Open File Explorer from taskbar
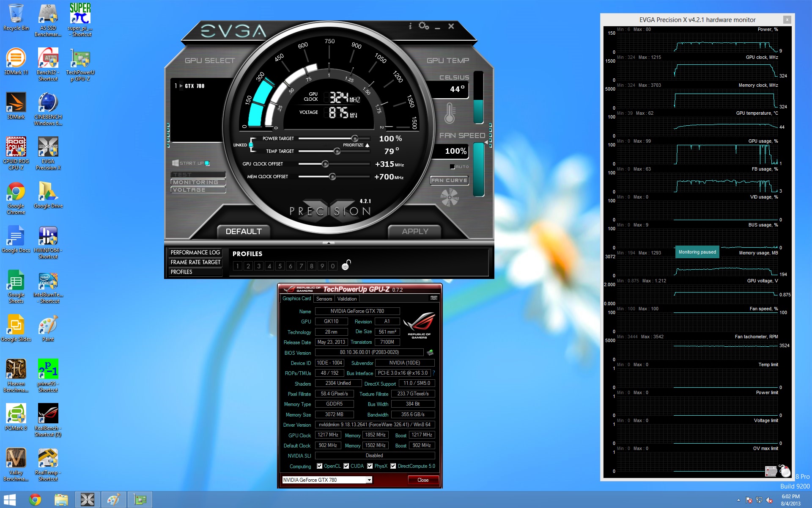812x508 pixels. (x=61, y=500)
